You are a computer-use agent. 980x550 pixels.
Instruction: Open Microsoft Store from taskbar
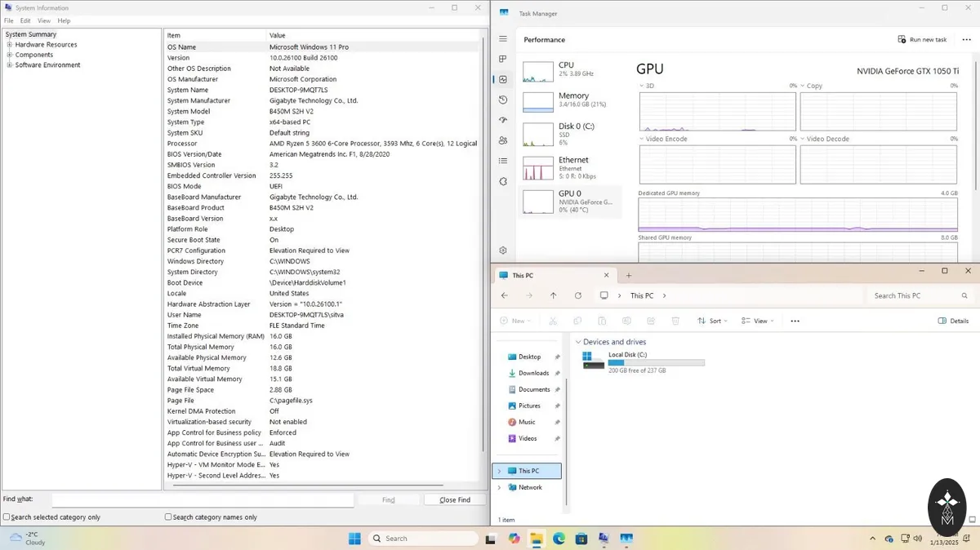click(581, 539)
